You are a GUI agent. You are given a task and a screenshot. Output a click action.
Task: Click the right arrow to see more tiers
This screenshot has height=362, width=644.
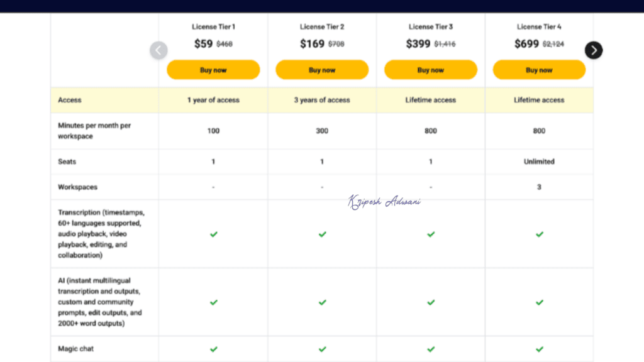pos(593,50)
